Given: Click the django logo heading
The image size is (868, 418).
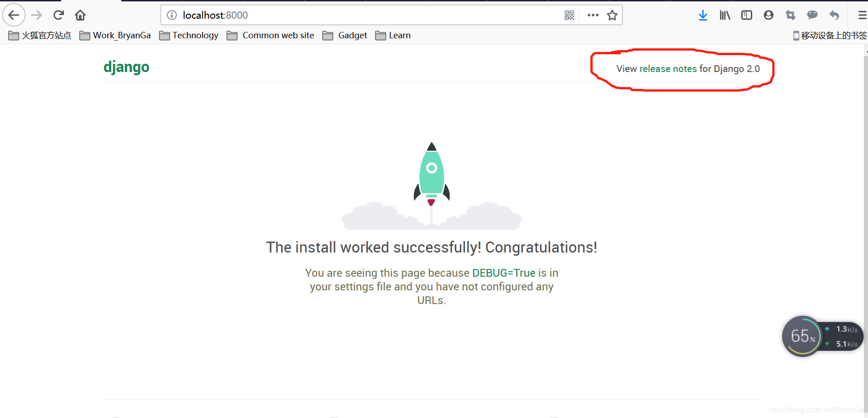Looking at the screenshot, I should pos(126,67).
